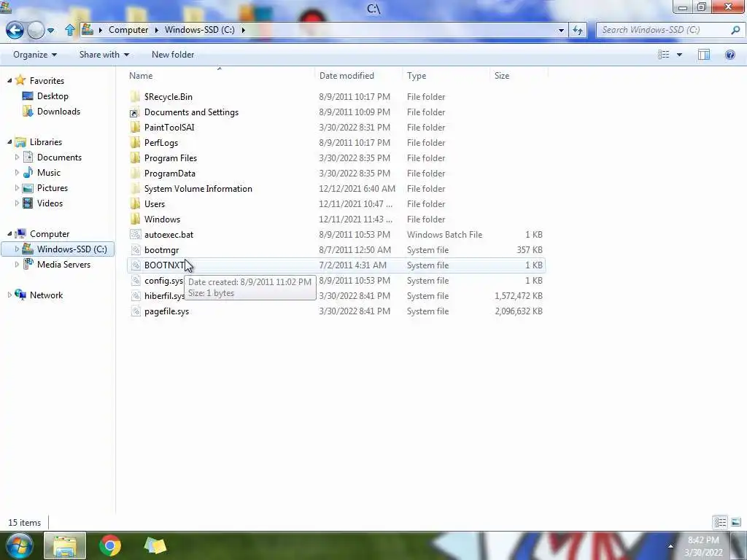Select the $Recycle.Bin folder icon
This screenshot has height=560, width=747.
click(135, 97)
